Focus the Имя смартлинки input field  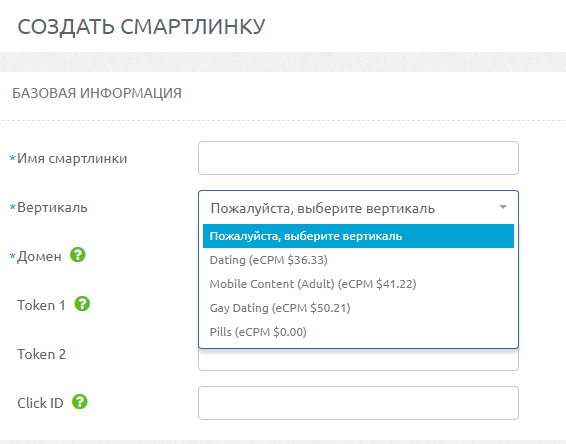coord(358,158)
